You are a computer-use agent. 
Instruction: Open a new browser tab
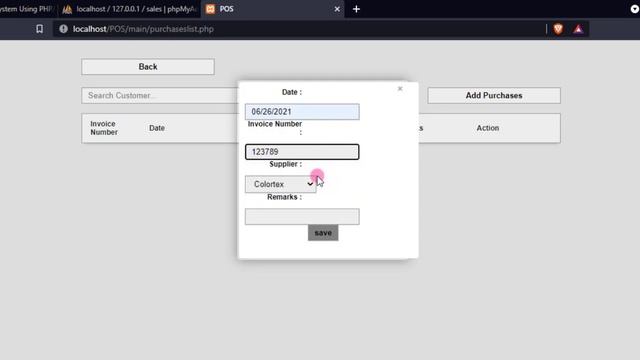pos(356,9)
